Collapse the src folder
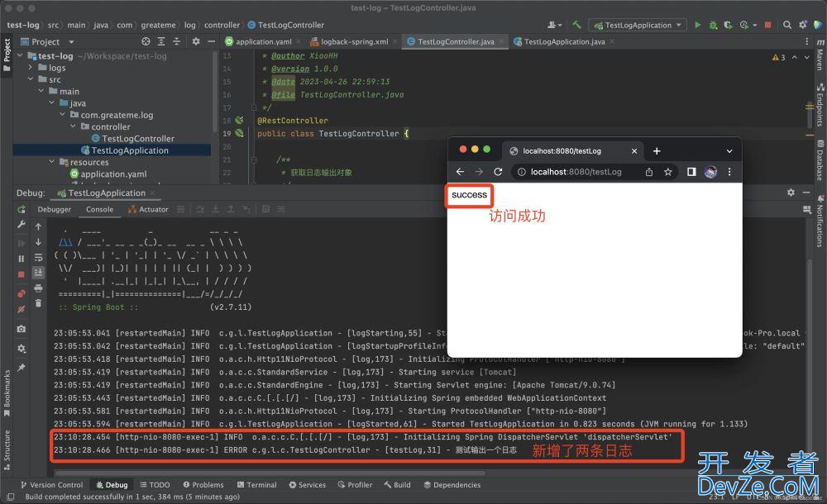 click(x=30, y=79)
